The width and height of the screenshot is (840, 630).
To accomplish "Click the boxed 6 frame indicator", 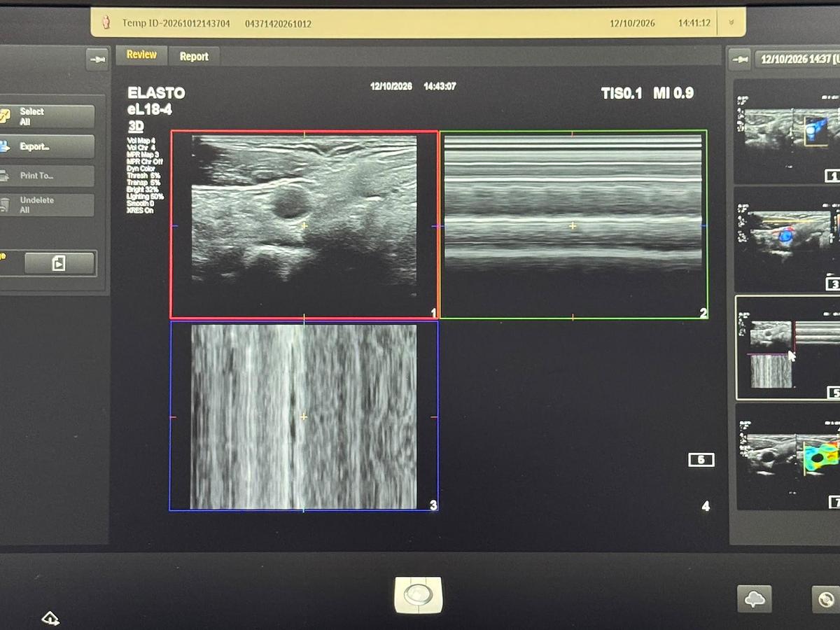I will 701,460.
